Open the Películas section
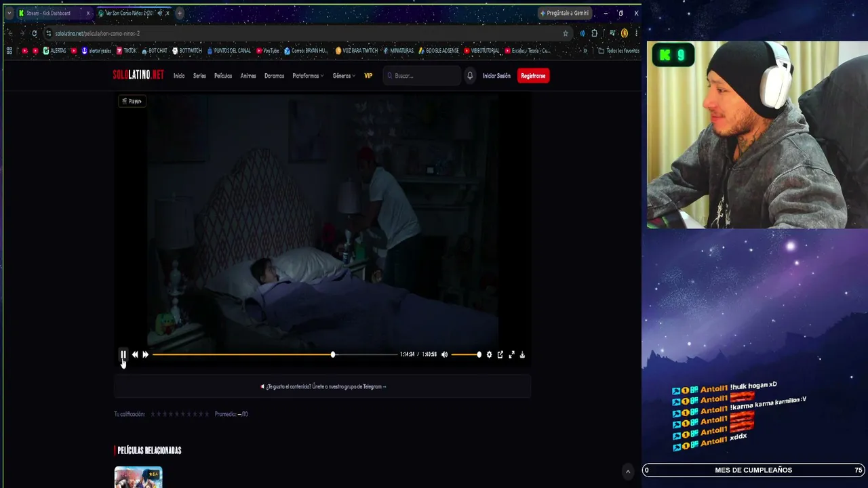 (223, 76)
